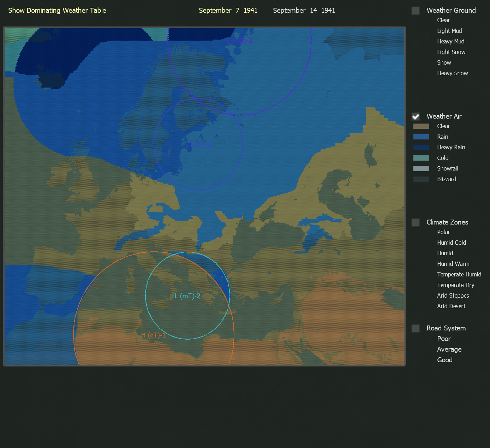
Task: Open Show Dominating Weather Table
Action: 57,11
